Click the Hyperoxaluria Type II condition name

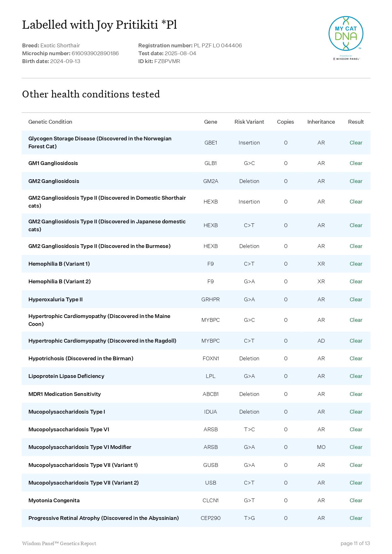(56, 299)
